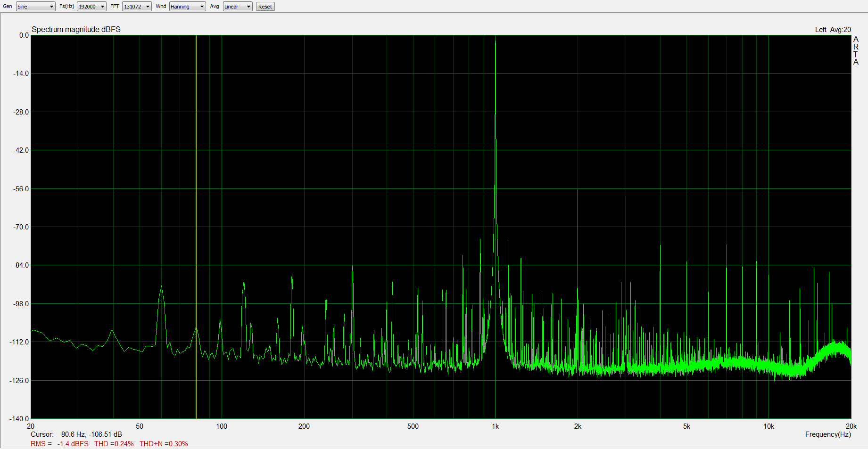Click the 'RMS = -1.4 dBFS' readout

(59, 444)
